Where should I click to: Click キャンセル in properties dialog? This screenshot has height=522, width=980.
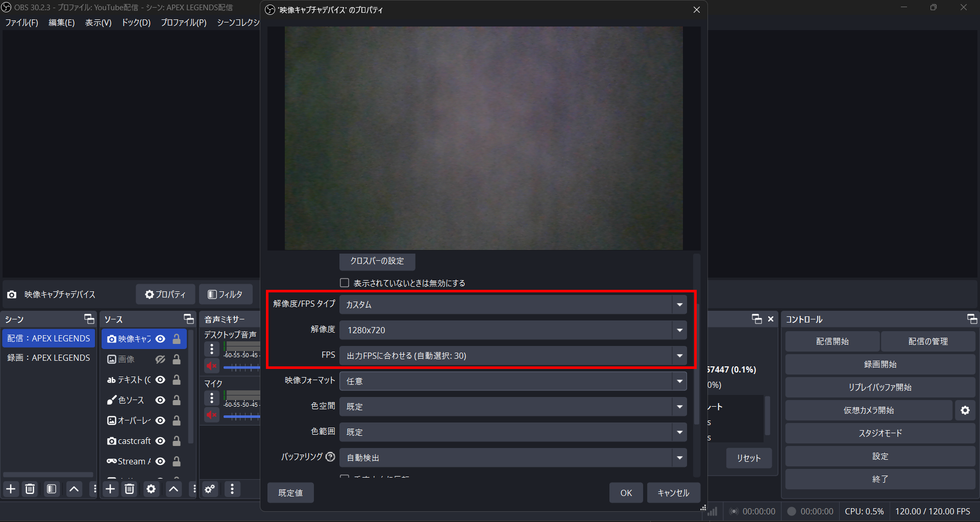tap(673, 493)
